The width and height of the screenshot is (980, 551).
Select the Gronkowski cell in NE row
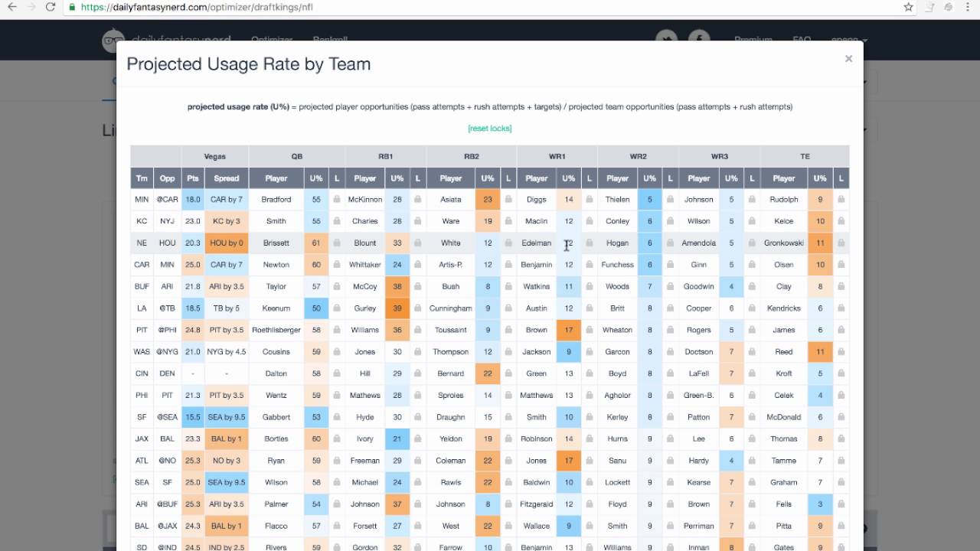click(x=784, y=243)
